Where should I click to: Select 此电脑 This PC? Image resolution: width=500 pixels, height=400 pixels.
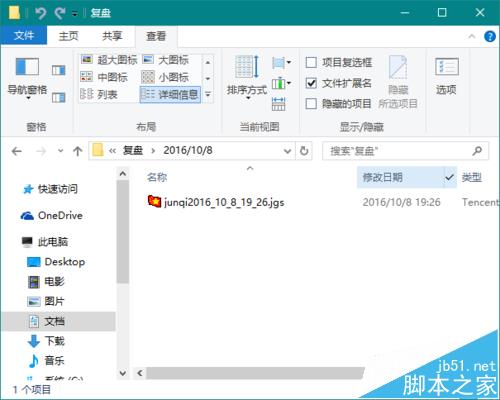(45, 242)
